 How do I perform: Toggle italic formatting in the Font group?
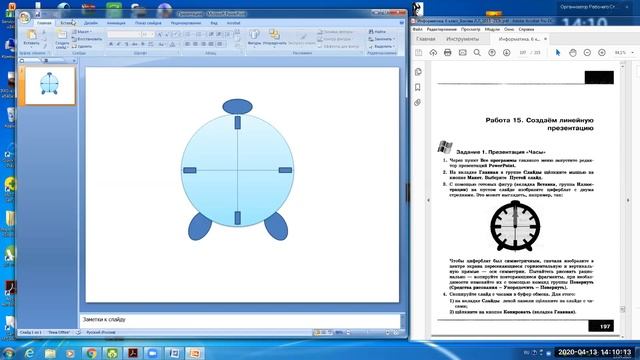[x=118, y=44]
